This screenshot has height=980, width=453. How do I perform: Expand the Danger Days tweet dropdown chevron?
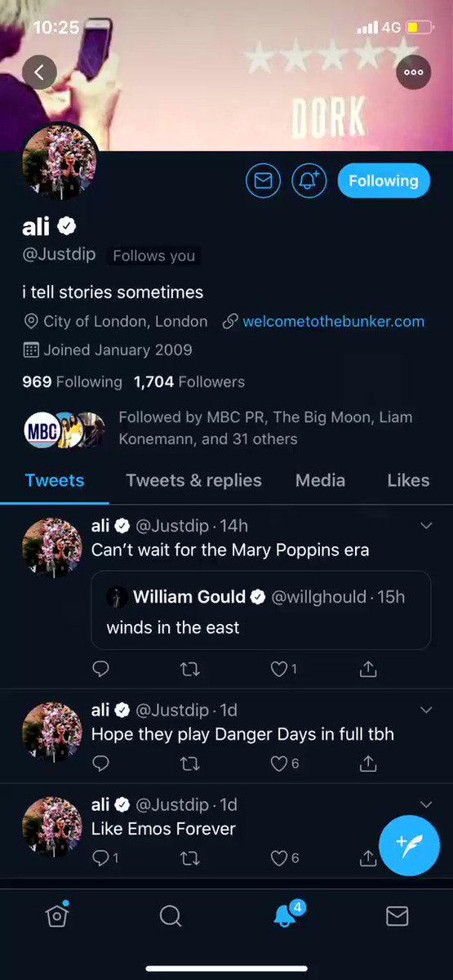pyautogui.click(x=426, y=710)
